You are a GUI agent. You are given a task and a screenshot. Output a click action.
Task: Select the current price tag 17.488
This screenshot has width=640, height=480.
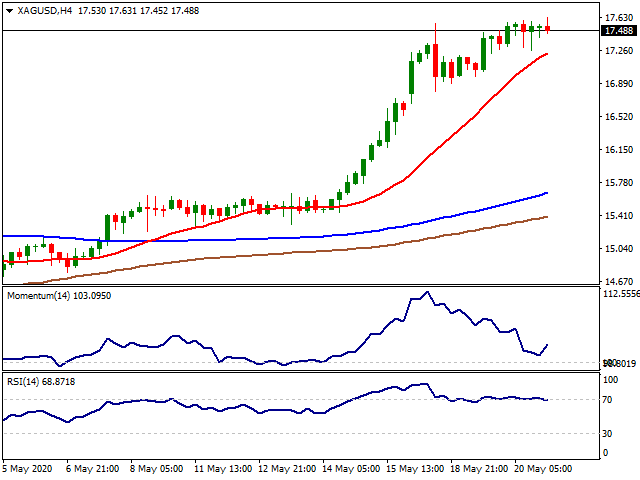(619, 31)
